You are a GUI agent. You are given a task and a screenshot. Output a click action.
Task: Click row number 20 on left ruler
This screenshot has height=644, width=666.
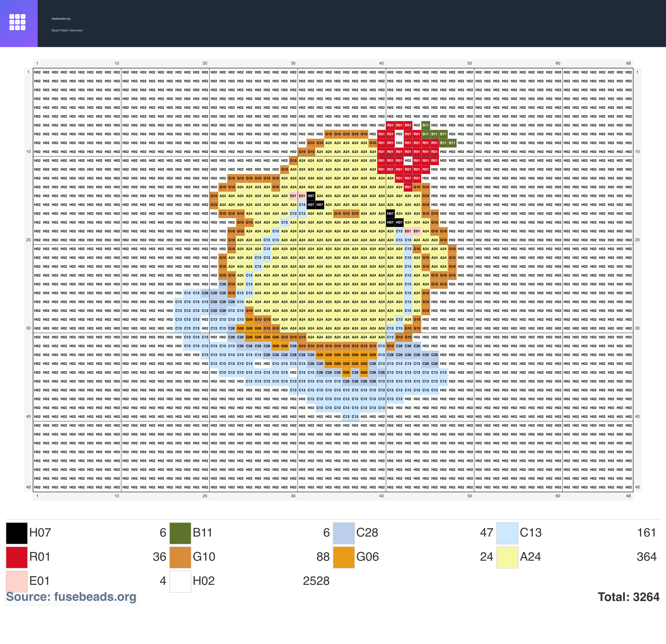pos(28,240)
